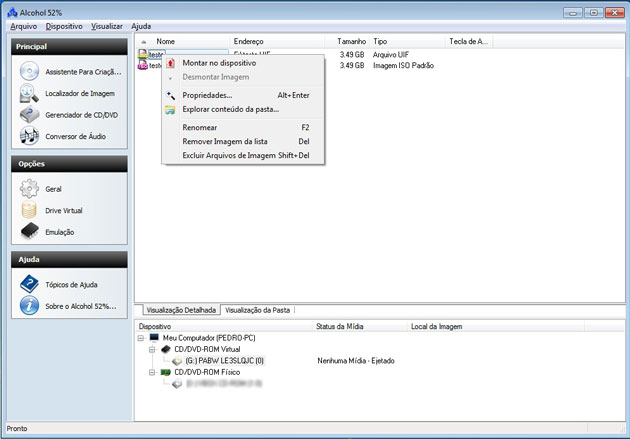Click the Explorar conteúdo folder icon
Screen dimensions: 630x439
click(170, 110)
